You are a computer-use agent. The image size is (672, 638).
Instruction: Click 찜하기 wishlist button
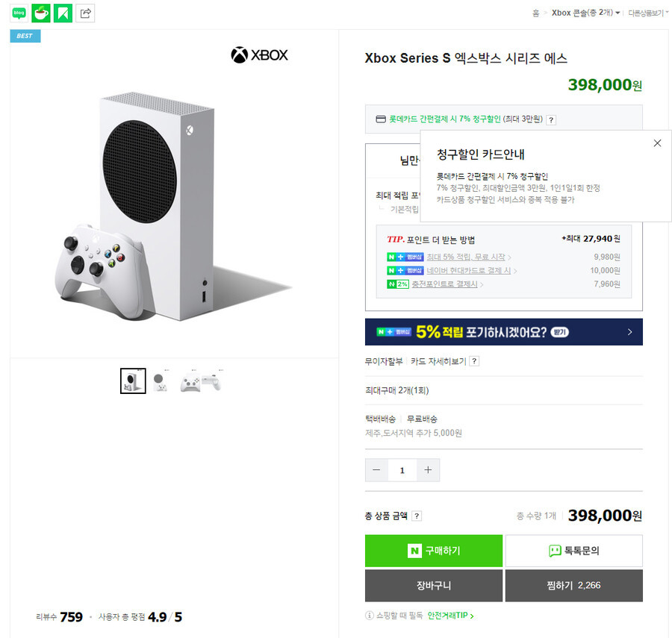[x=574, y=585]
